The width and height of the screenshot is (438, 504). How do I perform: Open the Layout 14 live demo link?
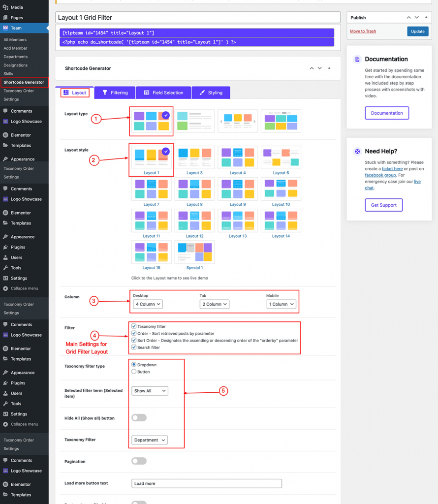coord(281,236)
